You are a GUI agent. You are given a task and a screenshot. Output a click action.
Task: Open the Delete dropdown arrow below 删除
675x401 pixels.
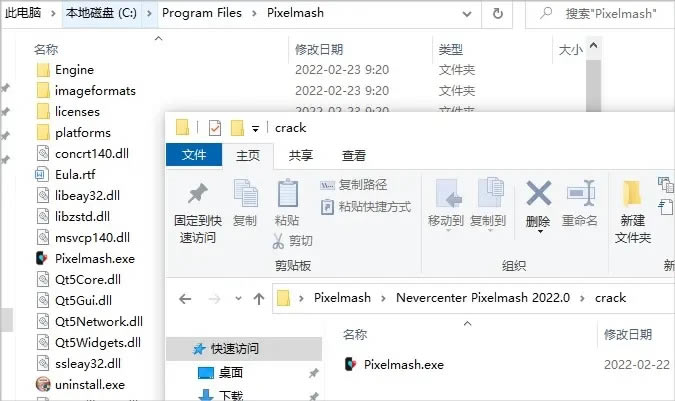tap(540, 232)
